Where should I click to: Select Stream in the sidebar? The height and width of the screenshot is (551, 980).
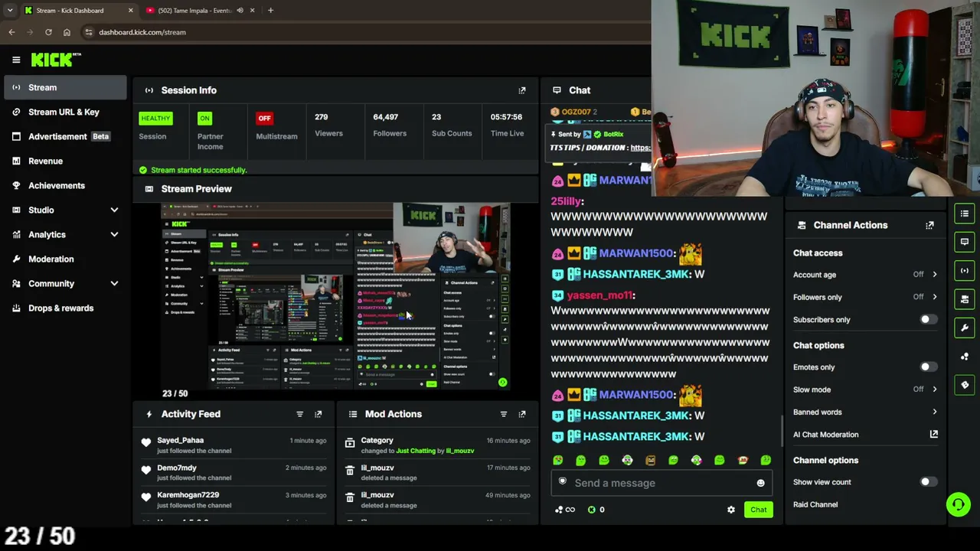66,87
